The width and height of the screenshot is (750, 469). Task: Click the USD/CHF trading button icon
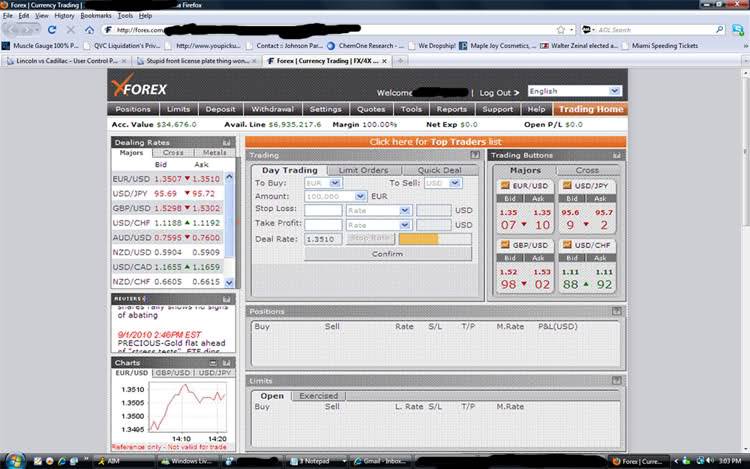[x=565, y=245]
